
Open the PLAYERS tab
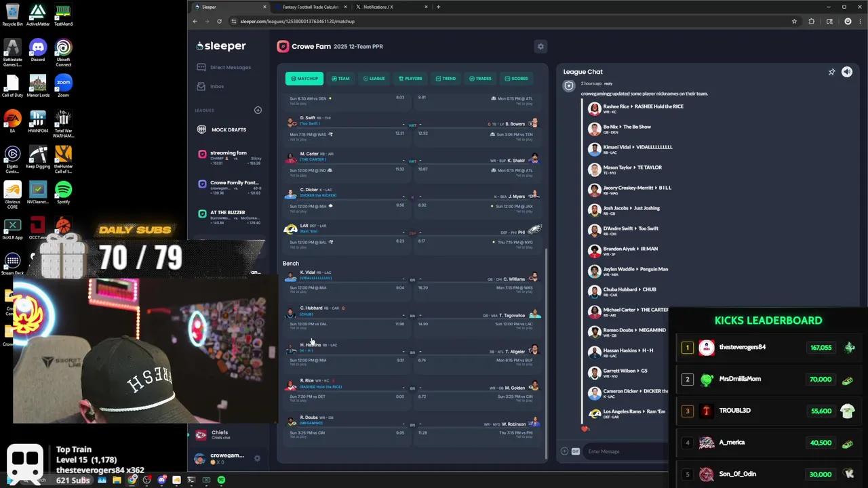(410, 79)
